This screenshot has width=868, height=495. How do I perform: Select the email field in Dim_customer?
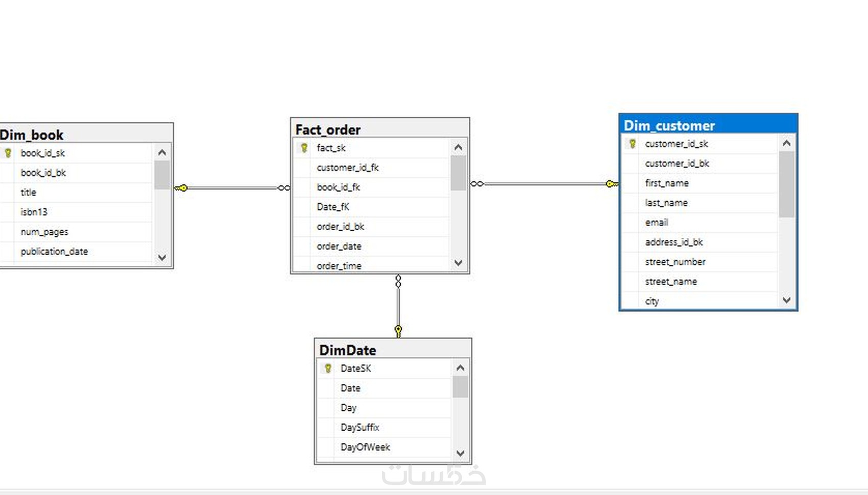tap(657, 222)
